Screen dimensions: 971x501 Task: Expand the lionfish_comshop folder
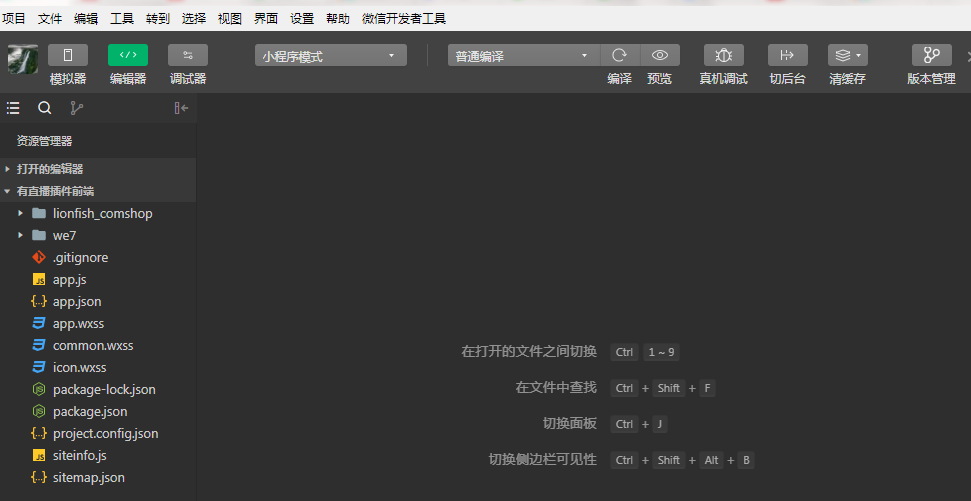click(x=98, y=214)
